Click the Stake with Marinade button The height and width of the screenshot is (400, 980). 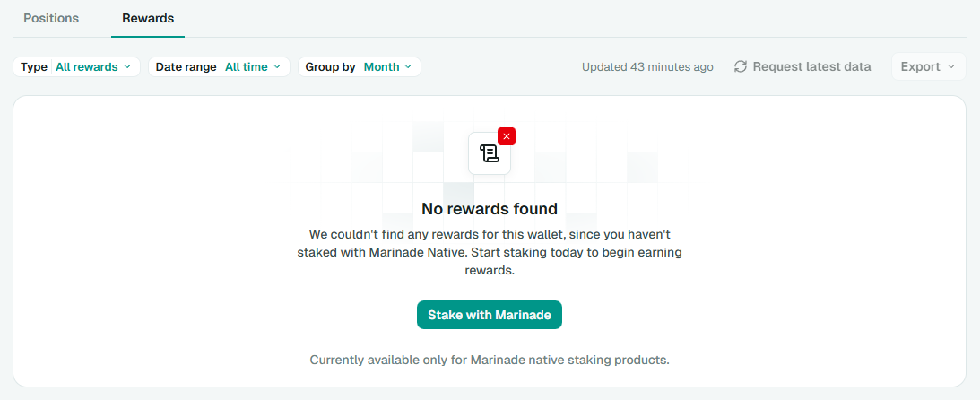490,315
